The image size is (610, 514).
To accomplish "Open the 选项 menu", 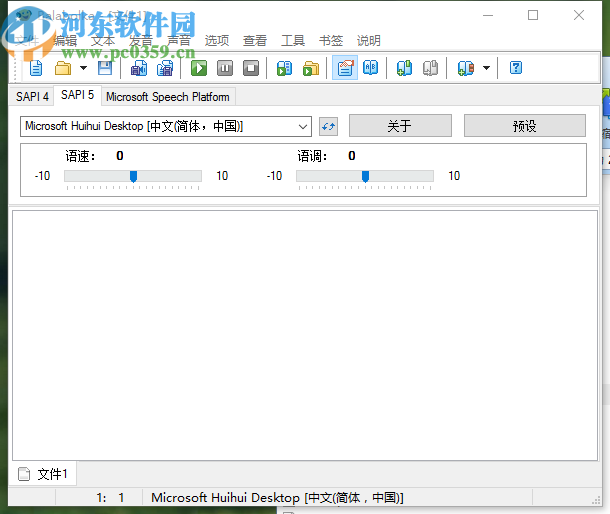I will pos(217,40).
